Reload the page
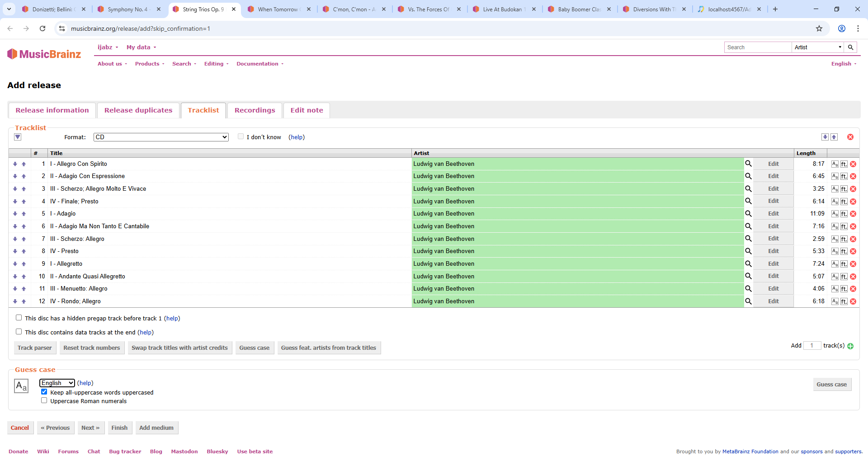 tap(42, 28)
